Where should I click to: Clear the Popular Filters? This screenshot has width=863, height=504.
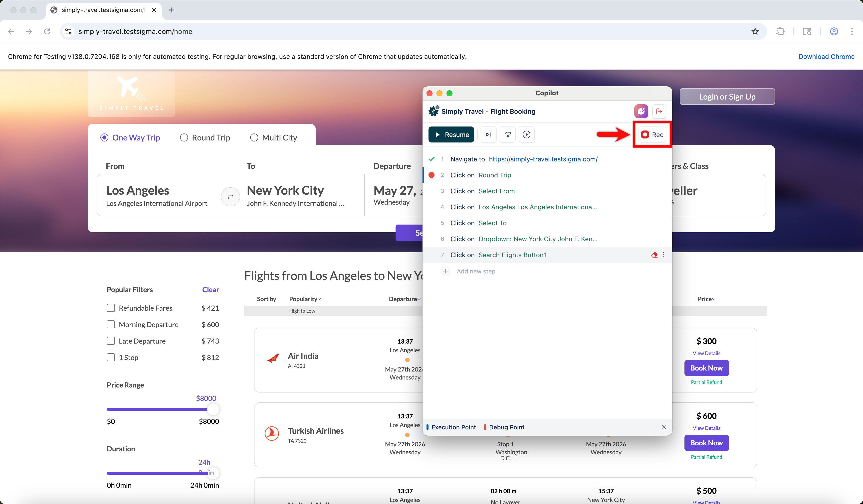point(211,289)
